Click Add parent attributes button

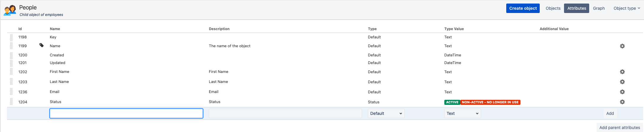(619, 128)
